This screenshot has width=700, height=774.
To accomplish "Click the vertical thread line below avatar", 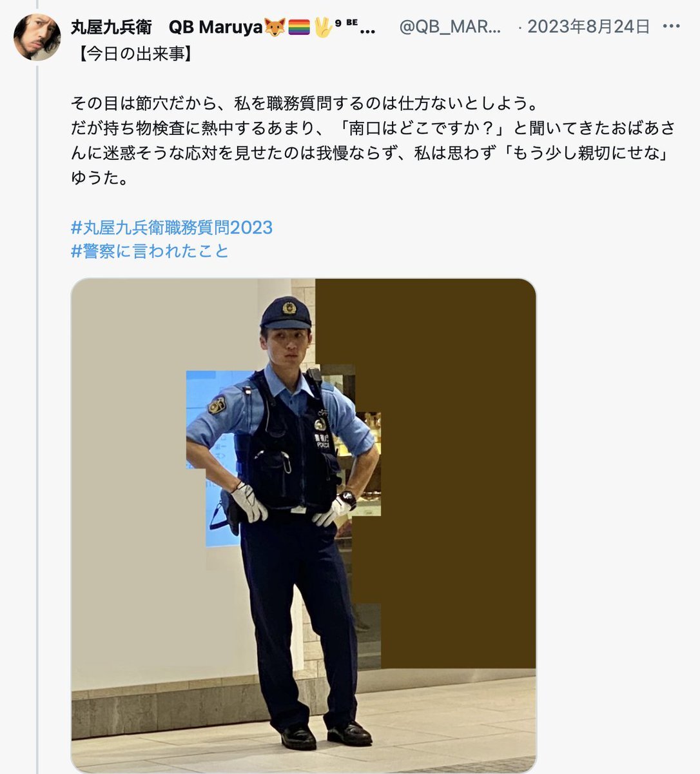I will pos(37,419).
